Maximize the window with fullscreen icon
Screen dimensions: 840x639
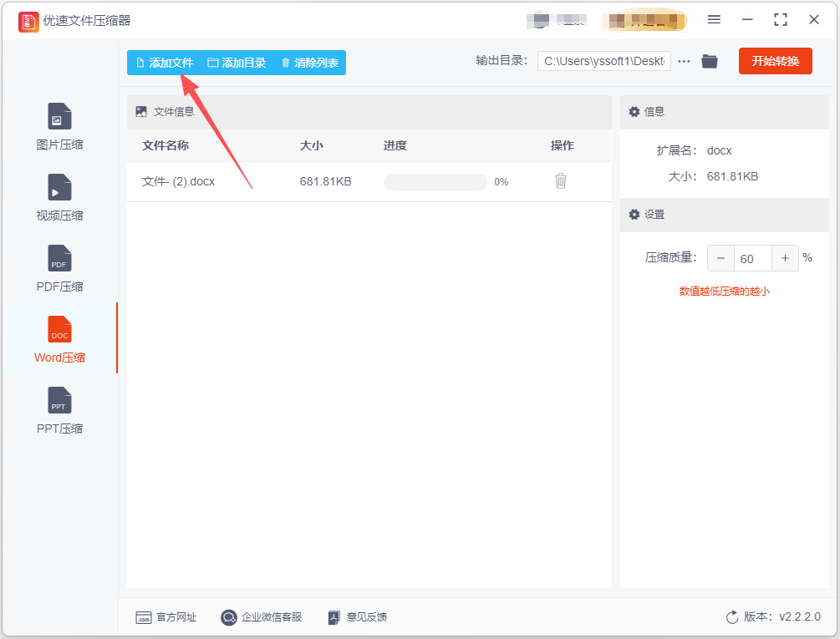(781, 20)
